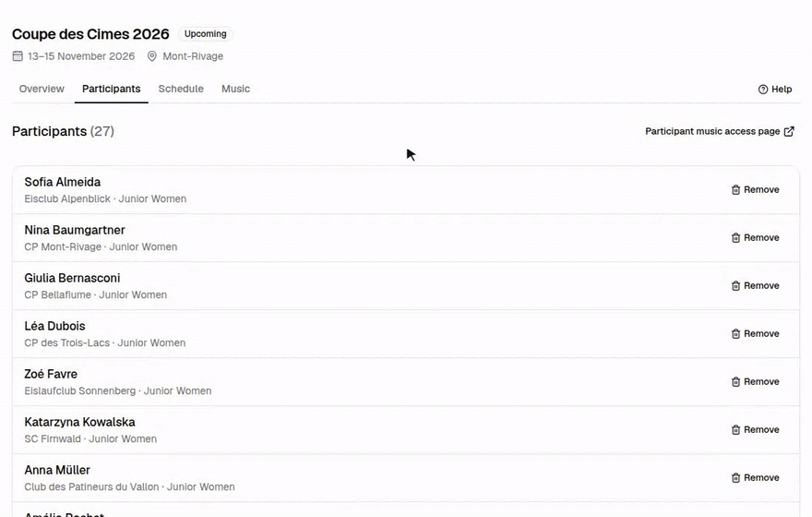The image size is (812, 517).
Task: Click CP Bellafiume · Junior Women text
Action: coord(95,295)
